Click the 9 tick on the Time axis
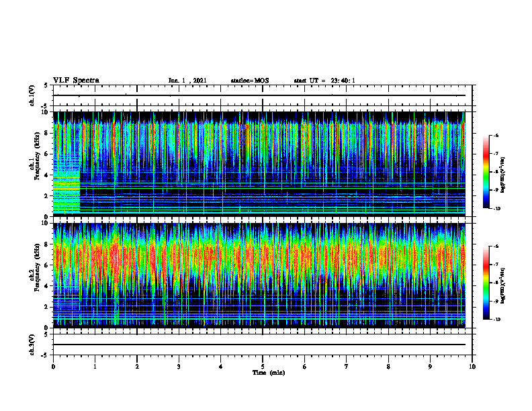532x411 pixels. click(430, 367)
